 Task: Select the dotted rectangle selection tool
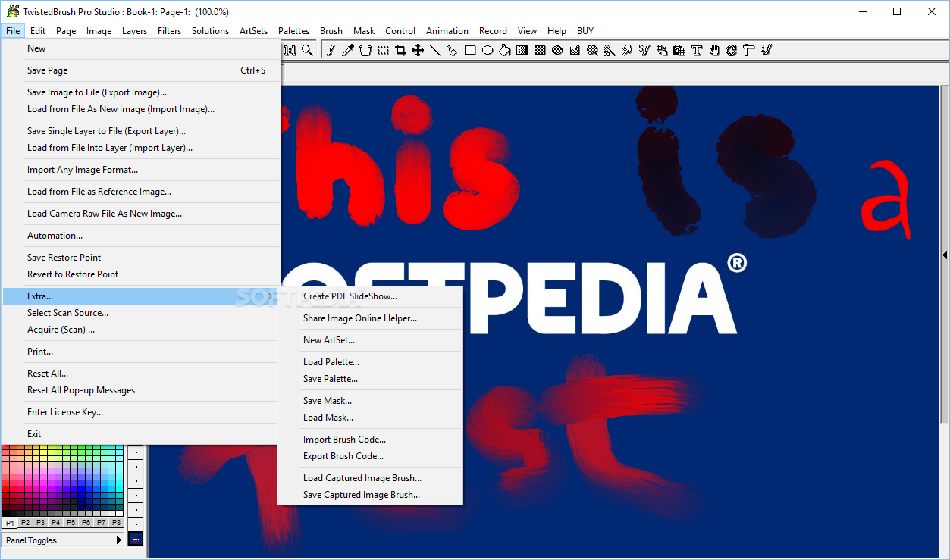[383, 50]
